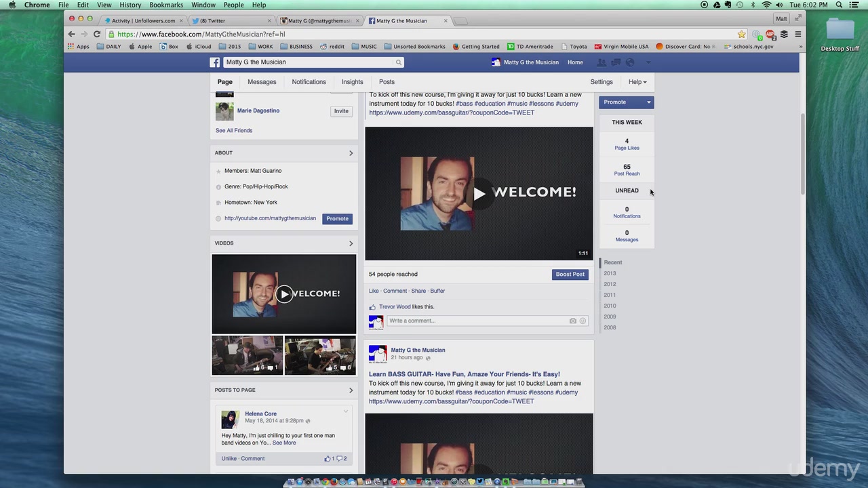Open the Chrome hamburger menu

click(797, 34)
